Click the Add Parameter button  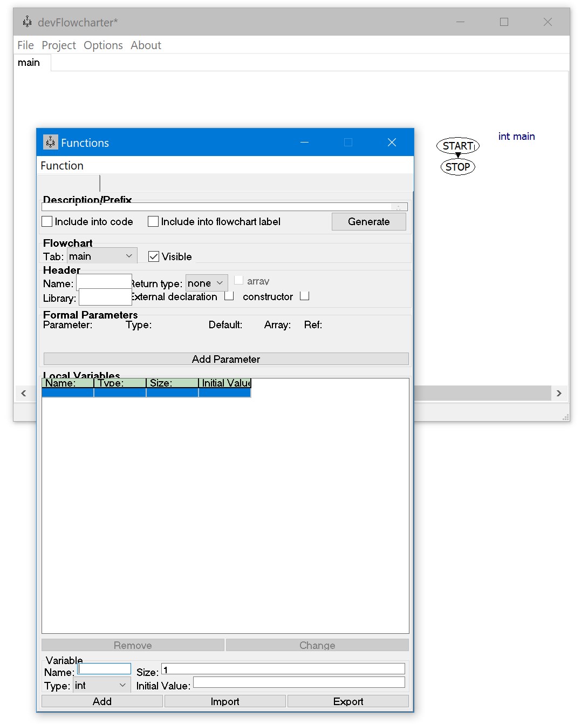pyautogui.click(x=225, y=359)
